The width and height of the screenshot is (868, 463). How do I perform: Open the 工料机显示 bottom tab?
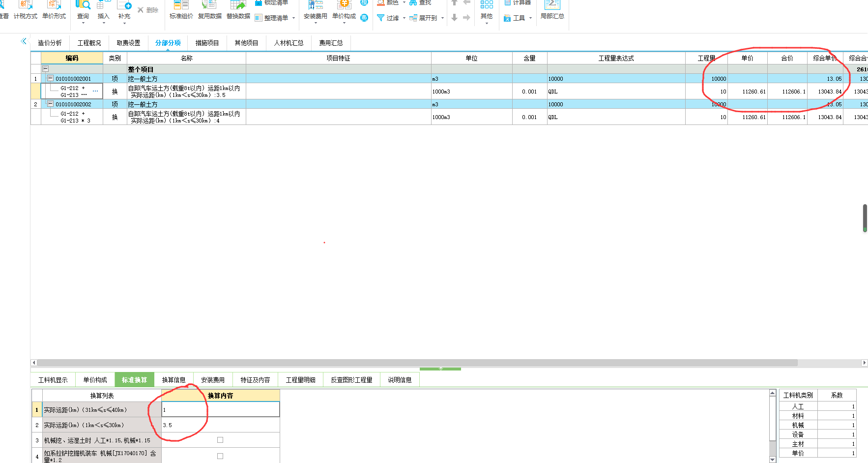(53, 380)
